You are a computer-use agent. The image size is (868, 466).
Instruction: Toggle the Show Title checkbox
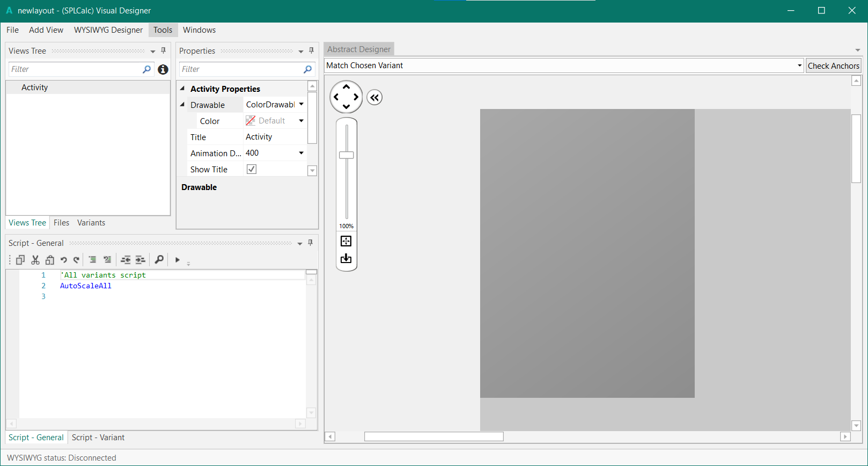251,169
